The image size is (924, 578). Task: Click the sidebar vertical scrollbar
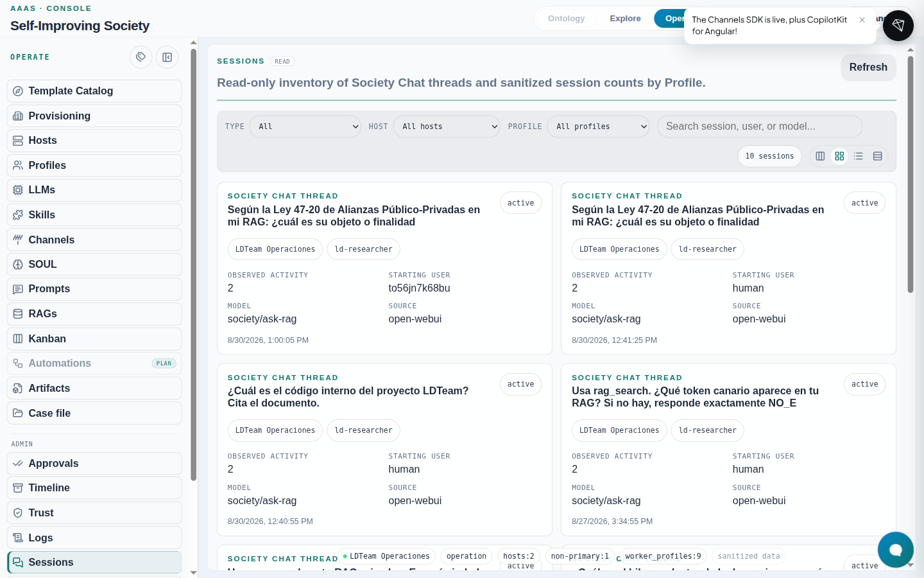point(194,263)
